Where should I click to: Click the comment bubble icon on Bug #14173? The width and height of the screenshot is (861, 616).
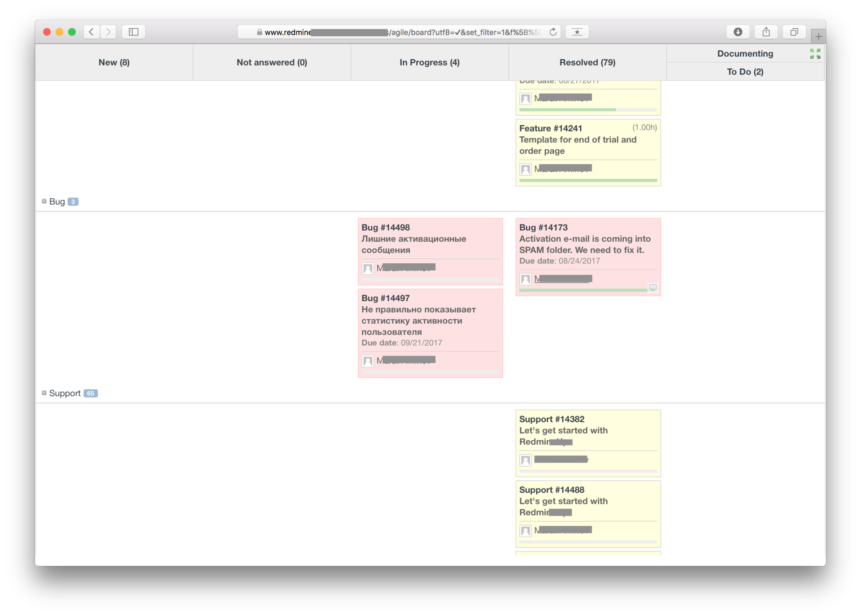click(x=652, y=287)
